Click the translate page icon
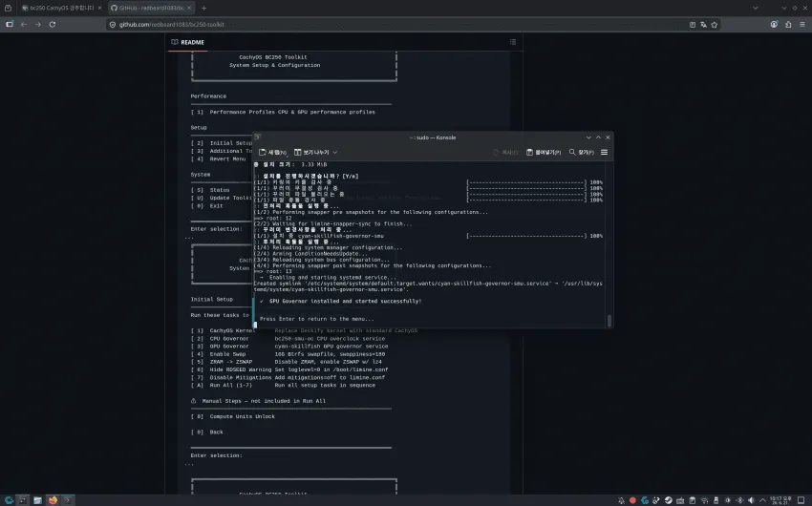This screenshot has width=812, height=506. (703, 24)
